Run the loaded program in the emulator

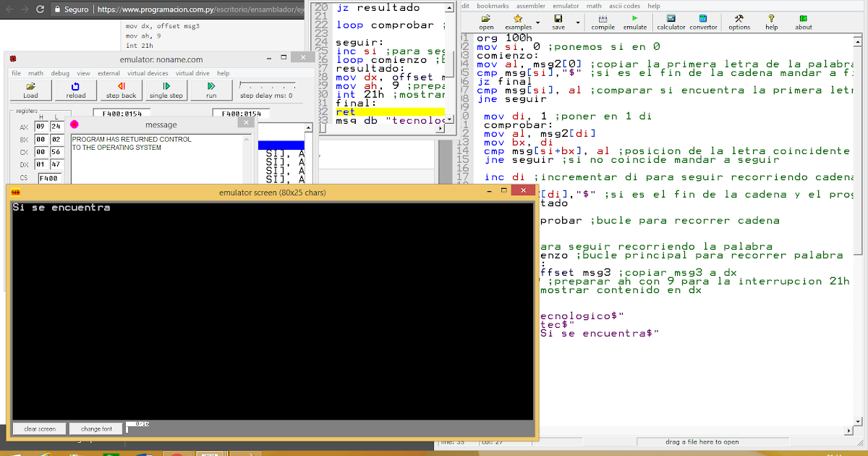[x=210, y=90]
